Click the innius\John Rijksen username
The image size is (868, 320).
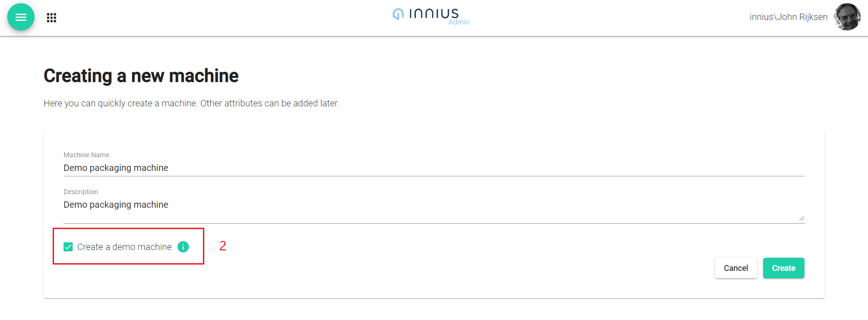[x=789, y=17]
